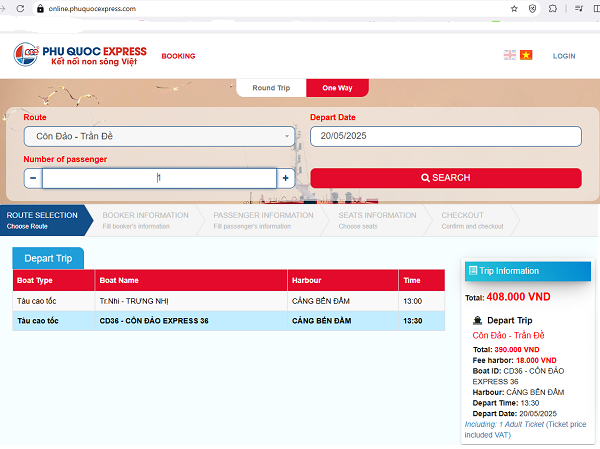Click the browser address bar URL
Viewport: 600px width, 449px height.
pos(92,8)
